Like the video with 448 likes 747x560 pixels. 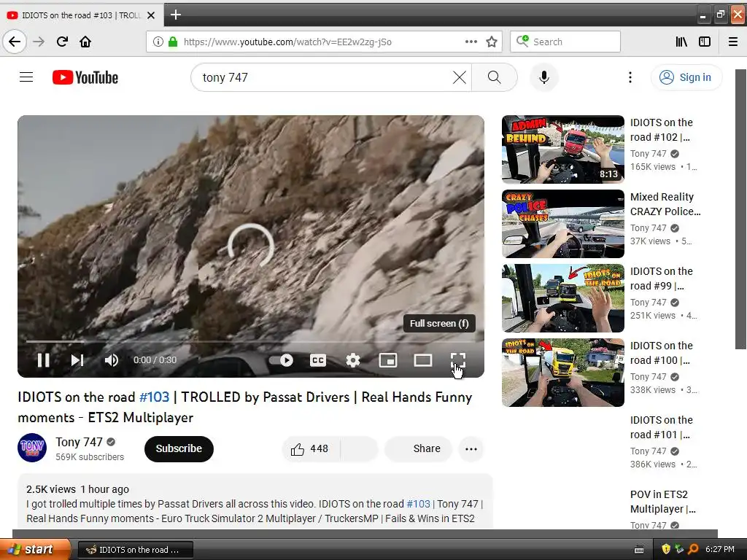coord(311,448)
